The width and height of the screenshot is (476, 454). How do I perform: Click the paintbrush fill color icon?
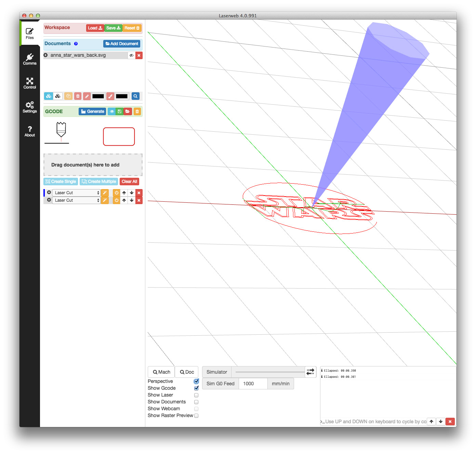tap(110, 96)
